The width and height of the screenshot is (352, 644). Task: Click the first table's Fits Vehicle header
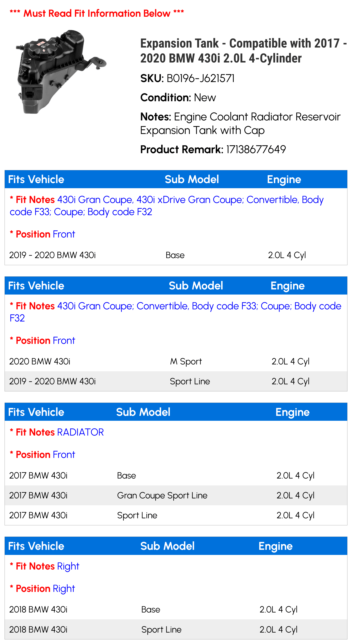point(36,180)
